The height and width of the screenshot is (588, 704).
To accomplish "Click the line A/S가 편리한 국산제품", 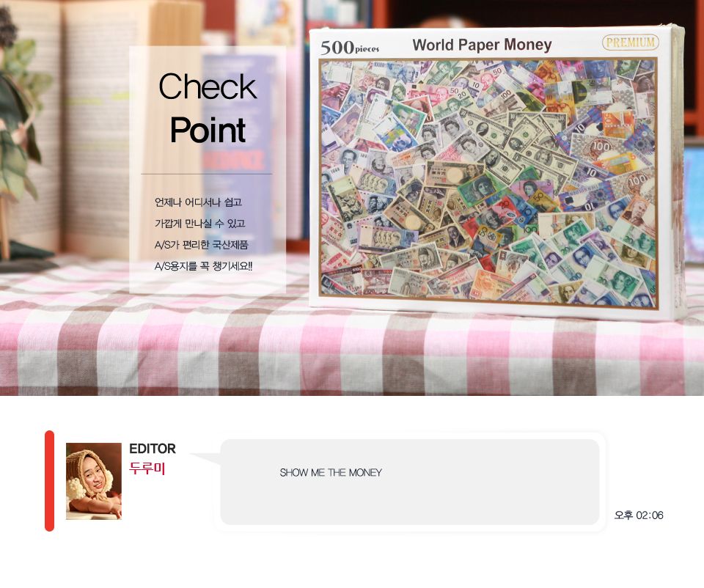I will [x=201, y=245].
